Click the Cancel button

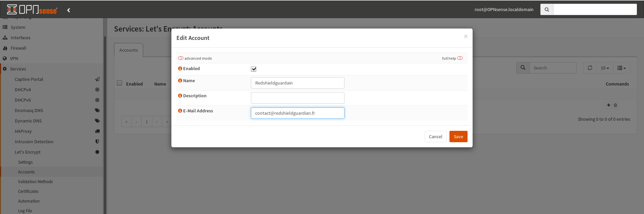pyautogui.click(x=435, y=137)
